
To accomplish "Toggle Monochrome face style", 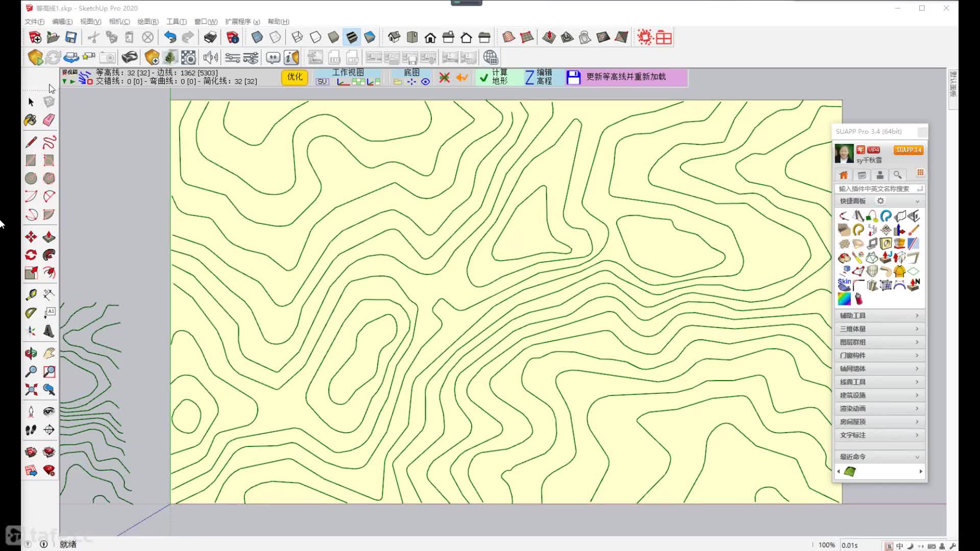I will [370, 37].
